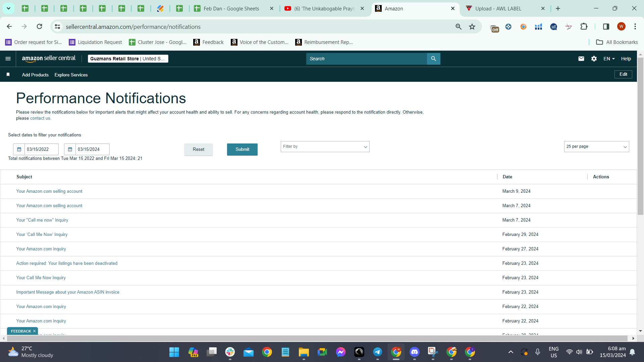The height and width of the screenshot is (362, 644).
Task: Open the 25 per page dropdown
Action: point(596,146)
